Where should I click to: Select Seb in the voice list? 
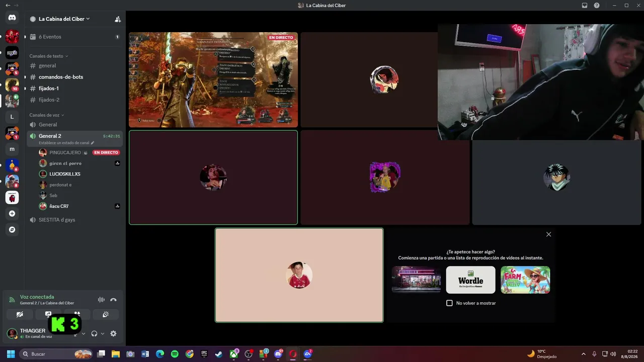pos(79,196)
